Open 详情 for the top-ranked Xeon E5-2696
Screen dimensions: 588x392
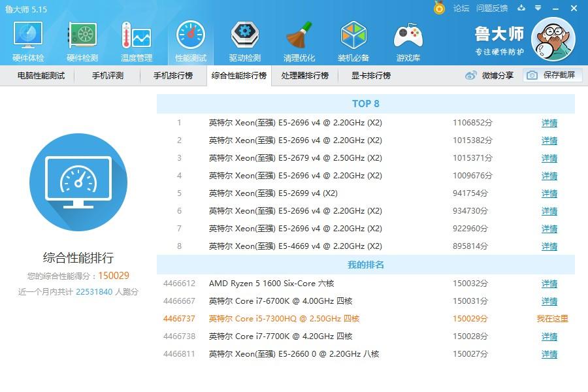click(549, 122)
